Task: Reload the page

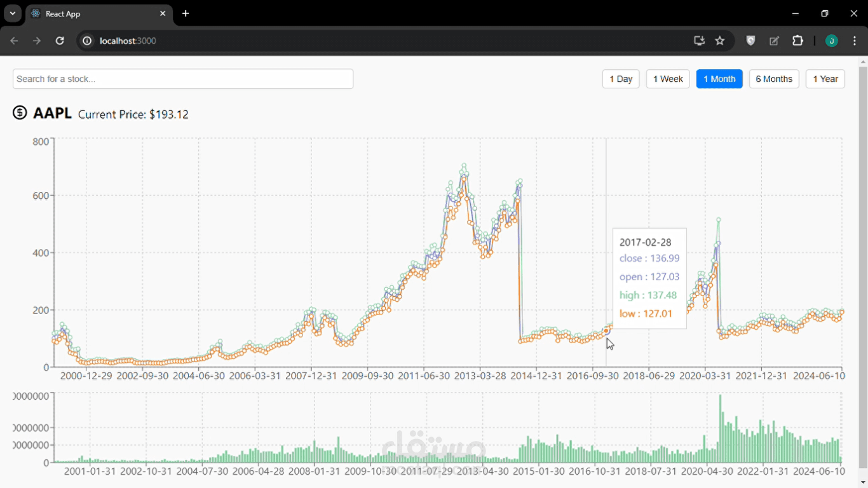Action: (x=59, y=41)
